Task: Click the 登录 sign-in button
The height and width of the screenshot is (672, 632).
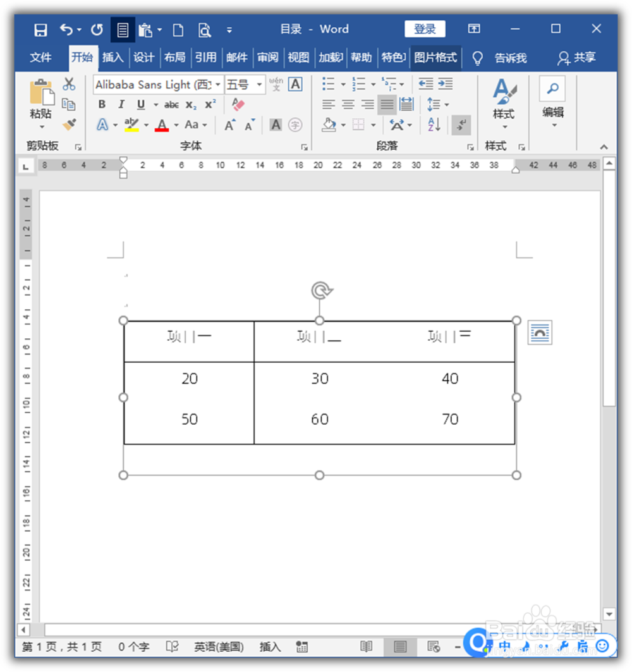Action: [425, 28]
